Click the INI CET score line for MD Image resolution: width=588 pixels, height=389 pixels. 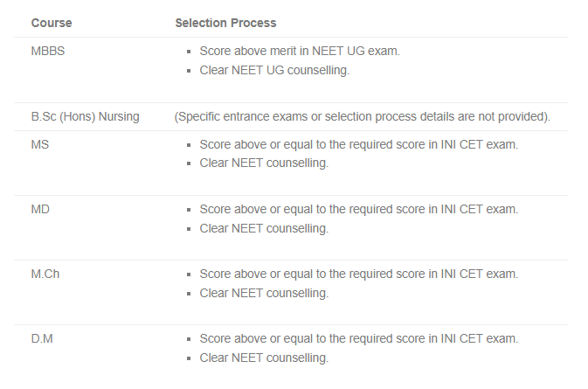tap(358, 209)
